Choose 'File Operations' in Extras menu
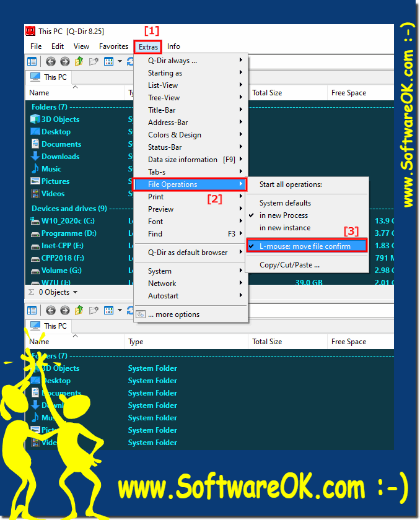 (190, 184)
